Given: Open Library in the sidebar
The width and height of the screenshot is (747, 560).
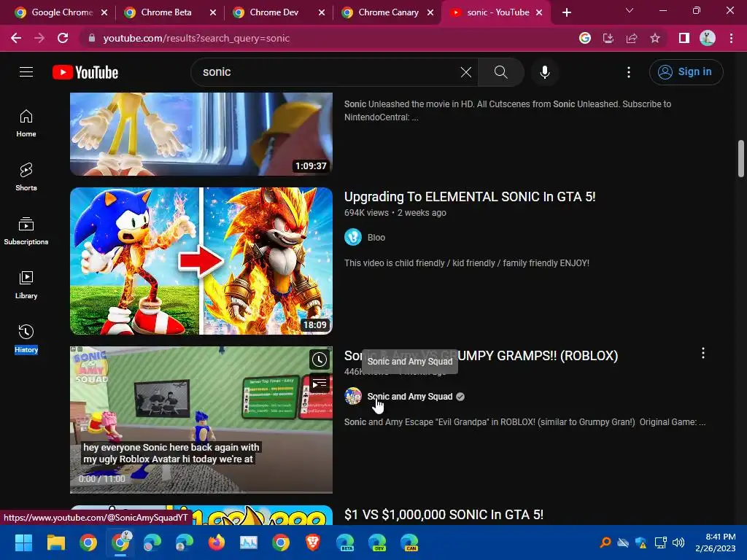Looking at the screenshot, I should 26,285.
